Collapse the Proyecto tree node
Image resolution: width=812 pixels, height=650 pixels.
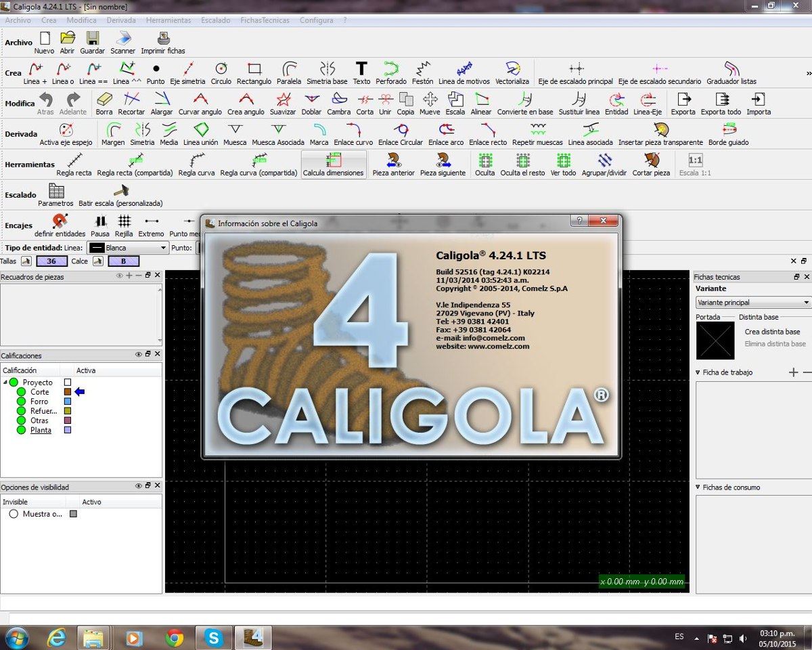[5, 383]
